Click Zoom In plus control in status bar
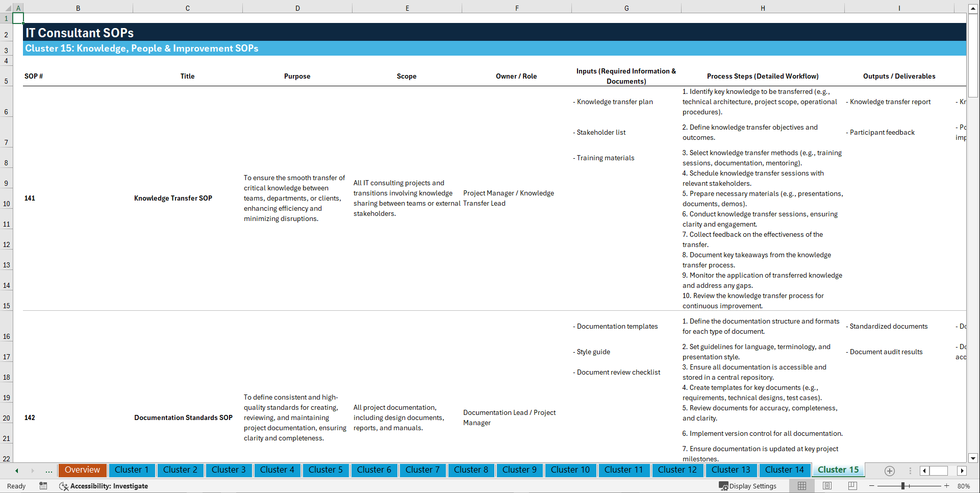 coord(947,486)
